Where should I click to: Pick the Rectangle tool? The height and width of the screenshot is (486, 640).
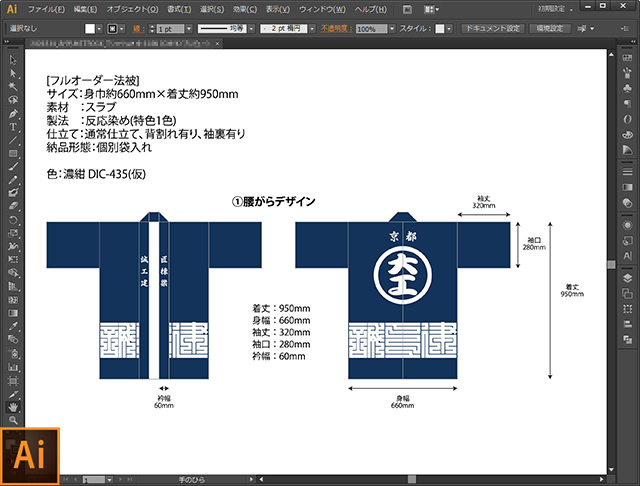point(13,153)
